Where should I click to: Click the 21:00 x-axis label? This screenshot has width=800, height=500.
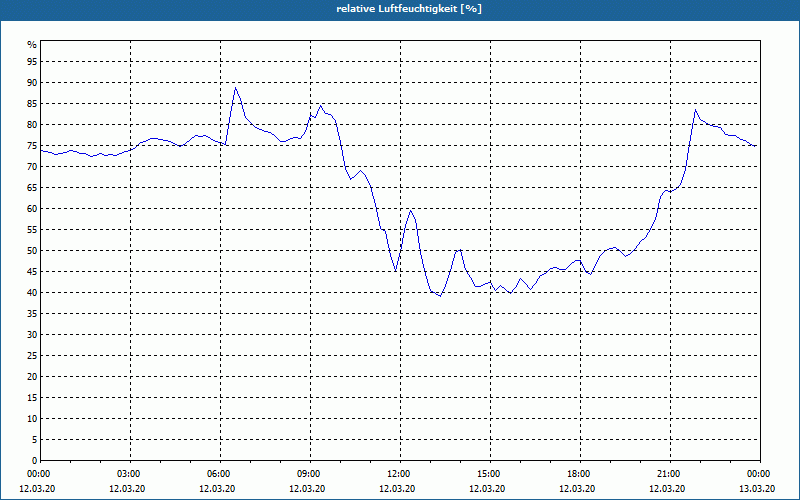click(669, 474)
